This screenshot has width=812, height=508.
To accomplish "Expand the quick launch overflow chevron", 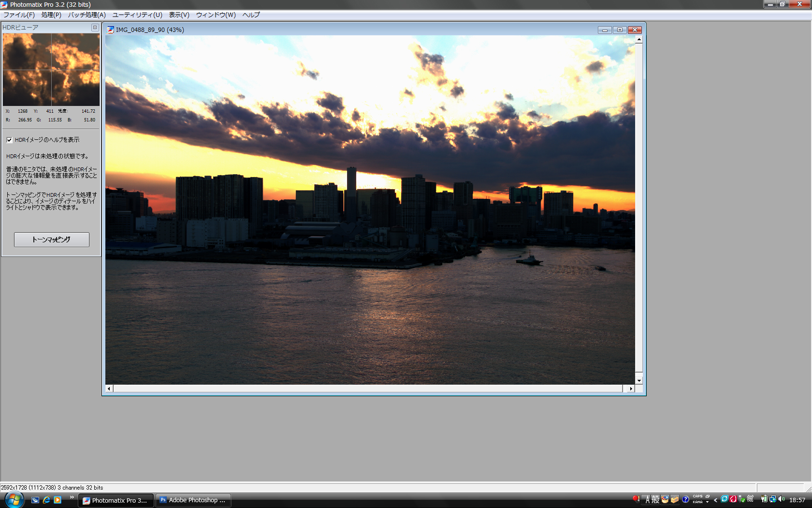I will pyautogui.click(x=72, y=497).
